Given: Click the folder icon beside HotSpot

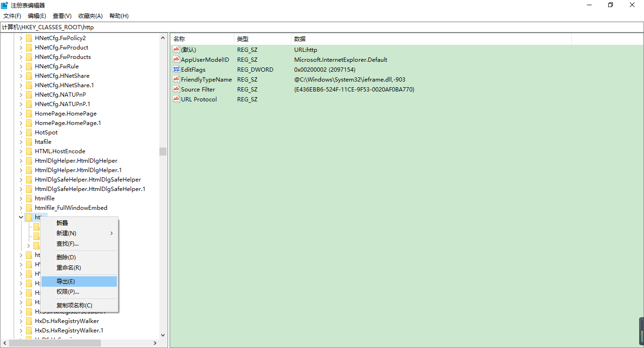Looking at the screenshot, I should pos(29,133).
